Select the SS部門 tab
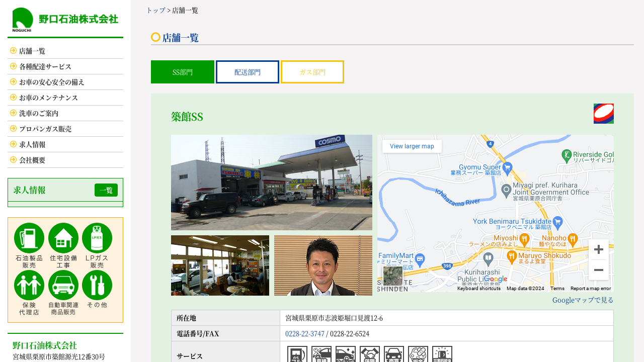Viewport: 644px width, 362px height. pos(183,72)
